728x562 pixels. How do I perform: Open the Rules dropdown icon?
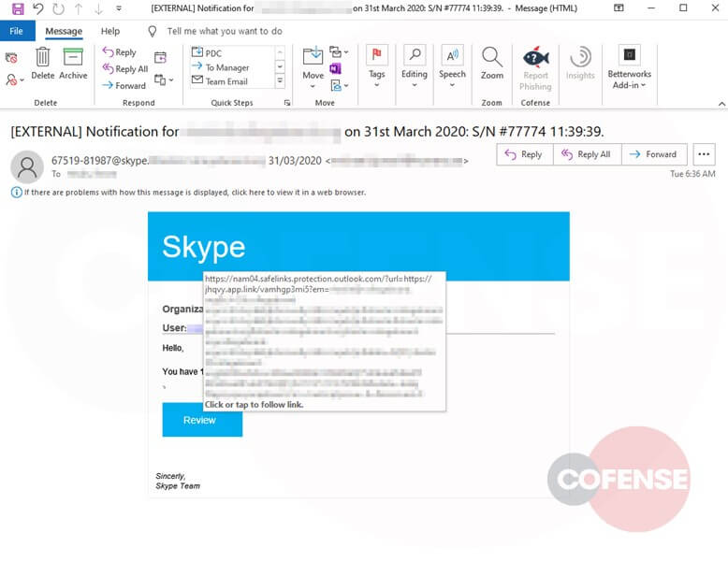339,52
